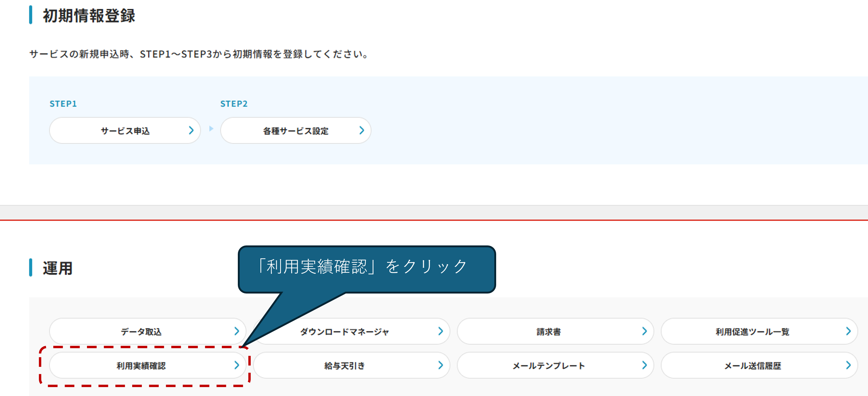Click the chevron arrow on メール送信履歴

(x=848, y=365)
